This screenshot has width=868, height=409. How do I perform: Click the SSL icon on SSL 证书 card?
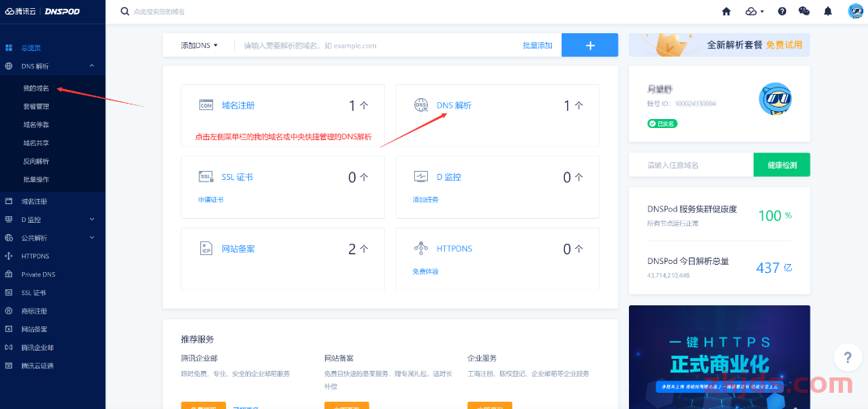(206, 177)
